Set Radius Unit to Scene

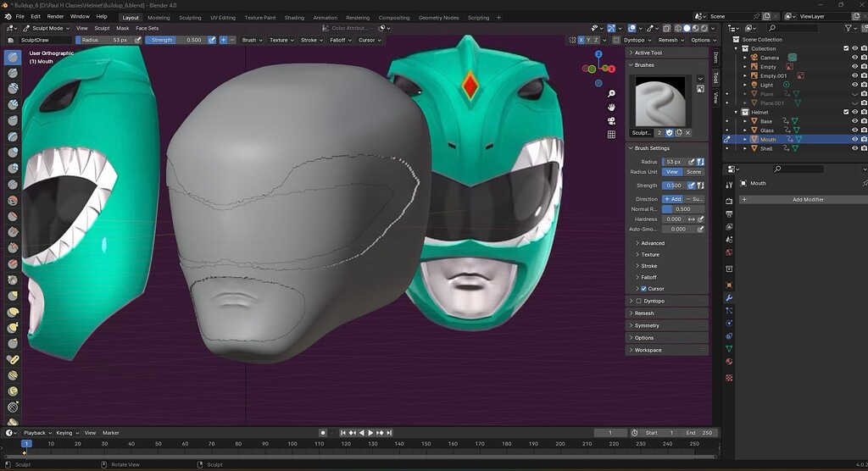point(693,172)
